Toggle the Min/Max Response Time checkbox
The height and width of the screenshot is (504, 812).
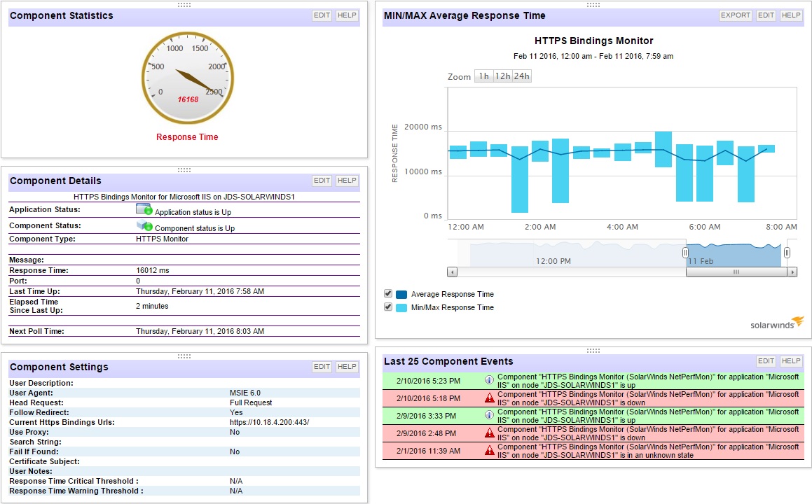pos(387,307)
